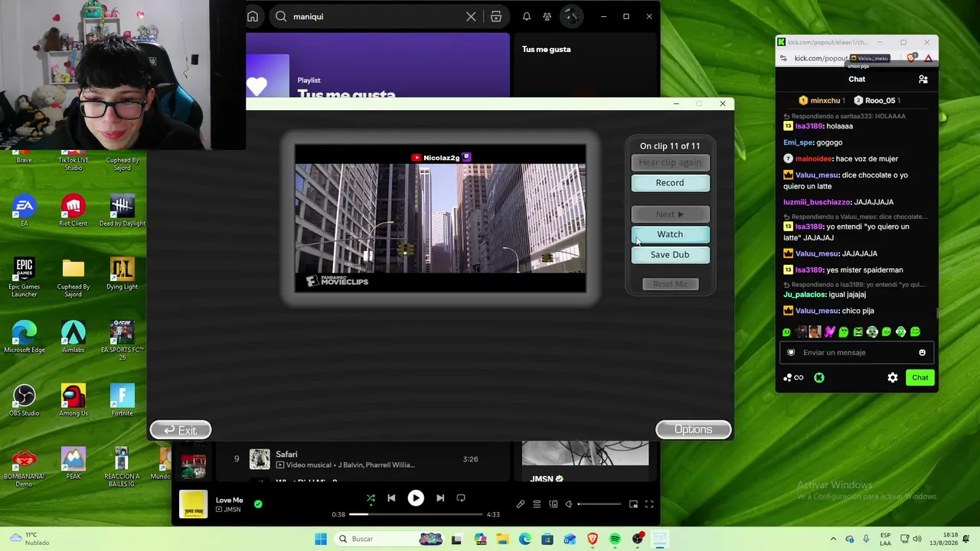Open Microsoft Store from the taskbar
Image resolution: width=980 pixels, height=551 pixels.
click(547, 539)
